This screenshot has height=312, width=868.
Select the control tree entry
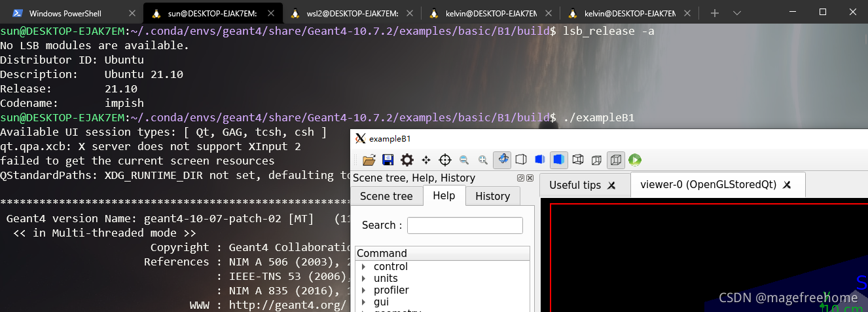(391, 267)
